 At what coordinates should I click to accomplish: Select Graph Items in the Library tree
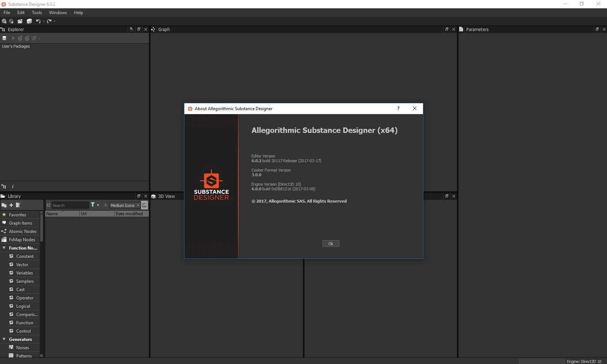coord(21,223)
